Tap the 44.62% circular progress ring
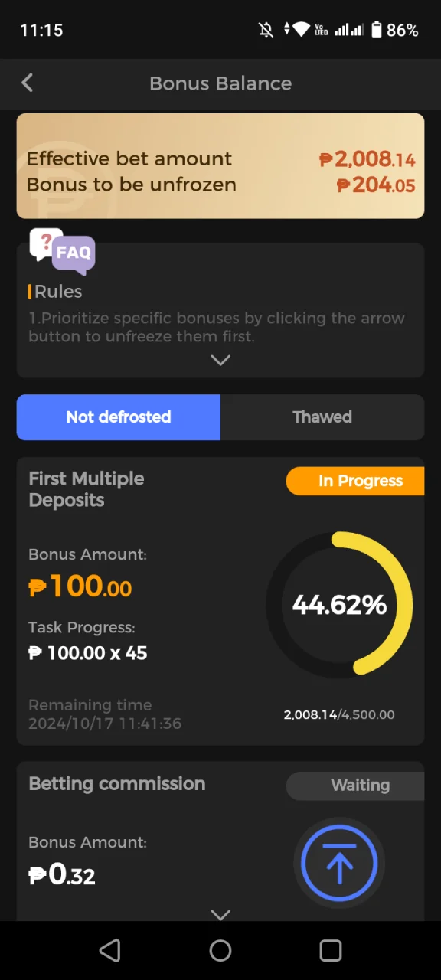The height and width of the screenshot is (980, 441). pos(339,604)
